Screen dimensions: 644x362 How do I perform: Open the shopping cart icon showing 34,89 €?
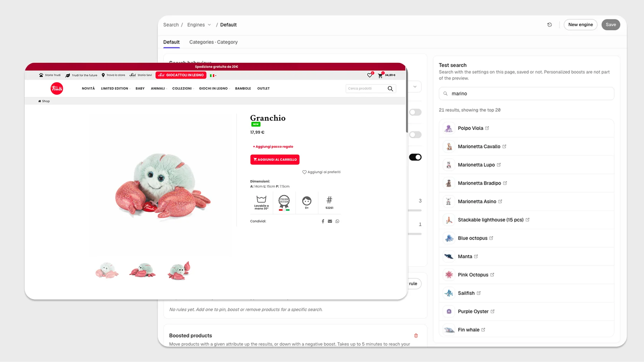380,75
